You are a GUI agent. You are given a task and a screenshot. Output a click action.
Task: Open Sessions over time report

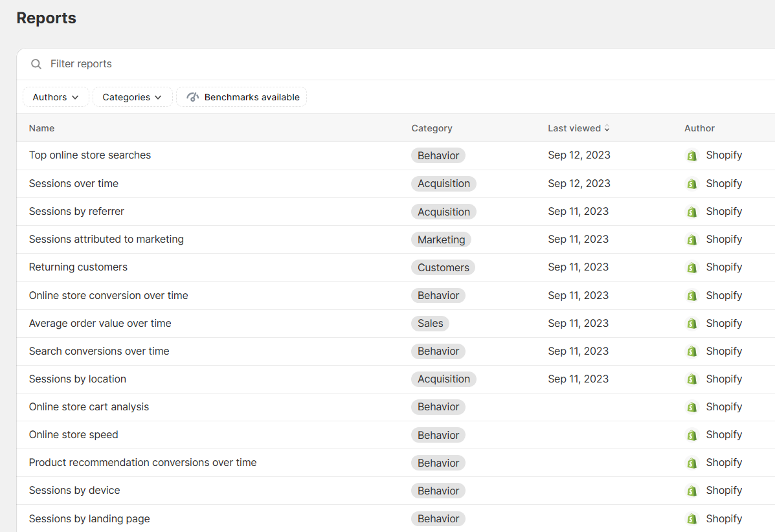(x=74, y=183)
